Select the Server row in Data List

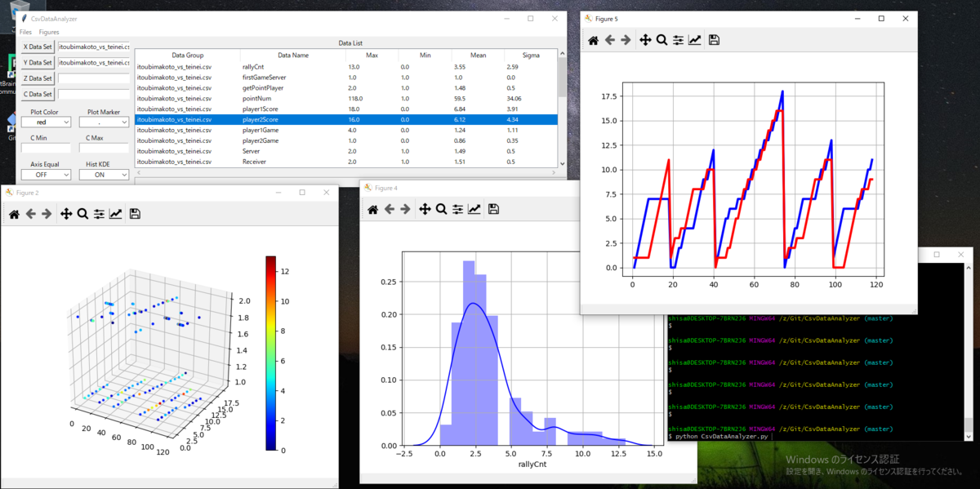click(346, 151)
